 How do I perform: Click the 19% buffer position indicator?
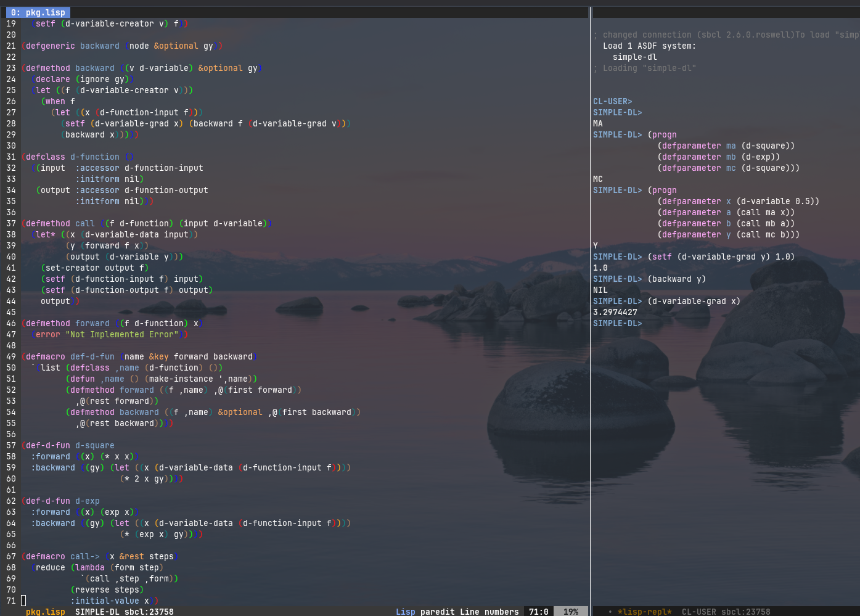570,612
